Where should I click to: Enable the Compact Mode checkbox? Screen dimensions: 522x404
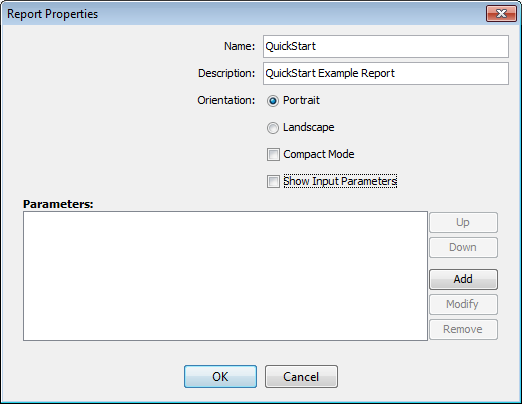coord(273,155)
